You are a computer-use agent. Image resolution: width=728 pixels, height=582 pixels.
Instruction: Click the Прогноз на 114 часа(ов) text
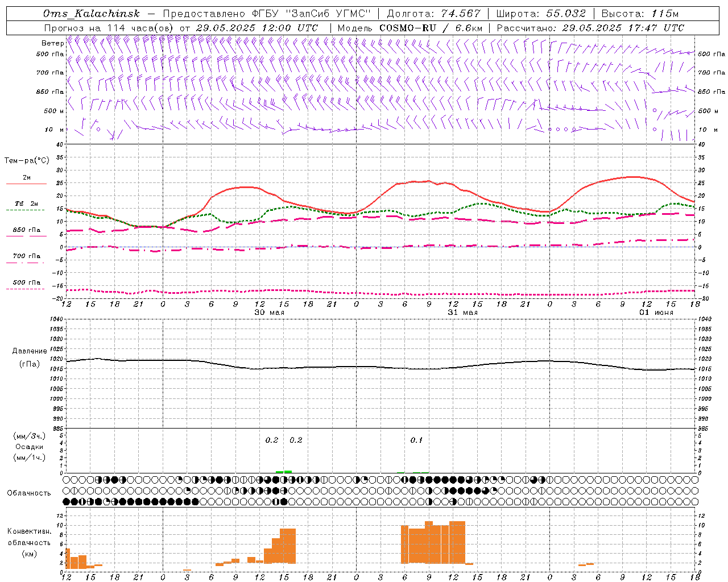[109, 28]
